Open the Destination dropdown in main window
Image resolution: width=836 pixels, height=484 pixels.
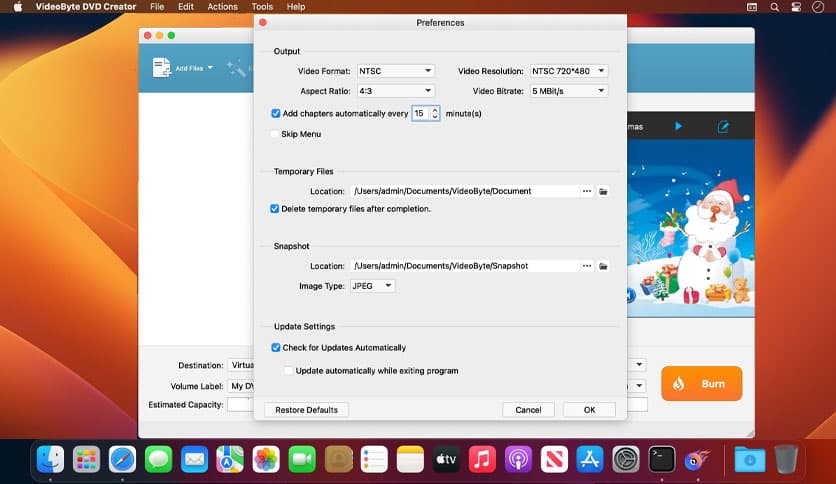pyautogui.click(x=639, y=365)
